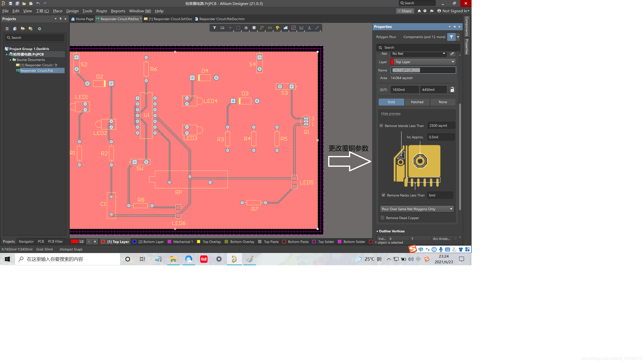Open the Selection Filter funnel icon
Viewport: 644px width, 363px height.
(214, 28)
